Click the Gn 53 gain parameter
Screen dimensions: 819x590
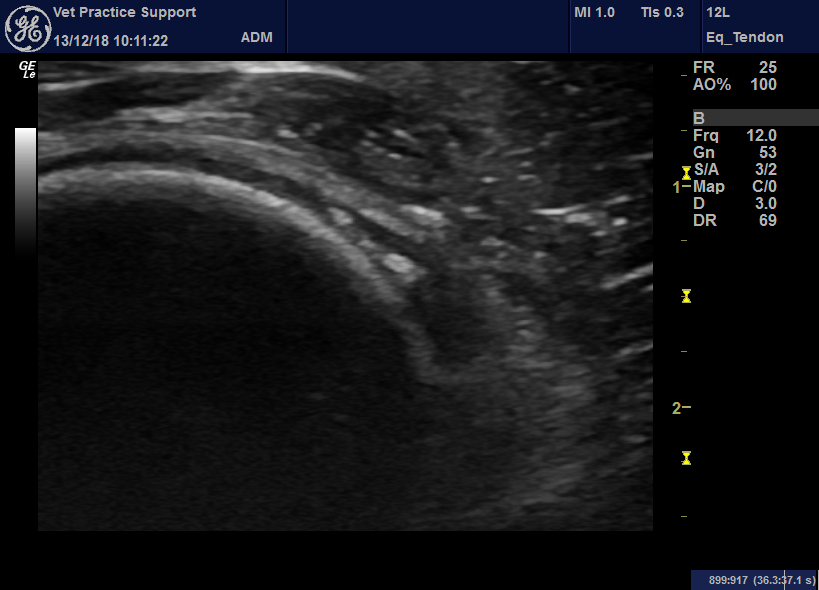(x=735, y=152)
